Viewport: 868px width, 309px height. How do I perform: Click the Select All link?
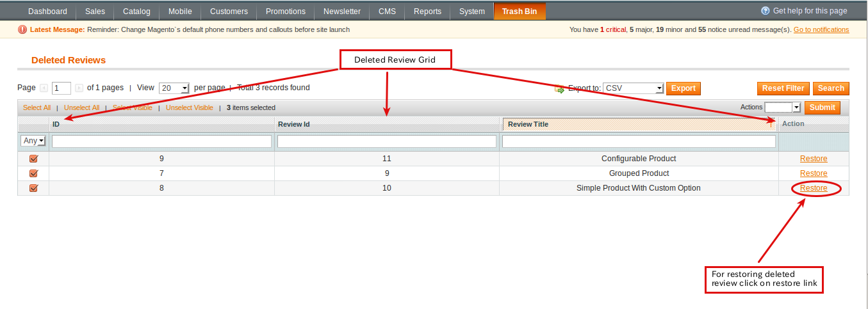[37, 107]
